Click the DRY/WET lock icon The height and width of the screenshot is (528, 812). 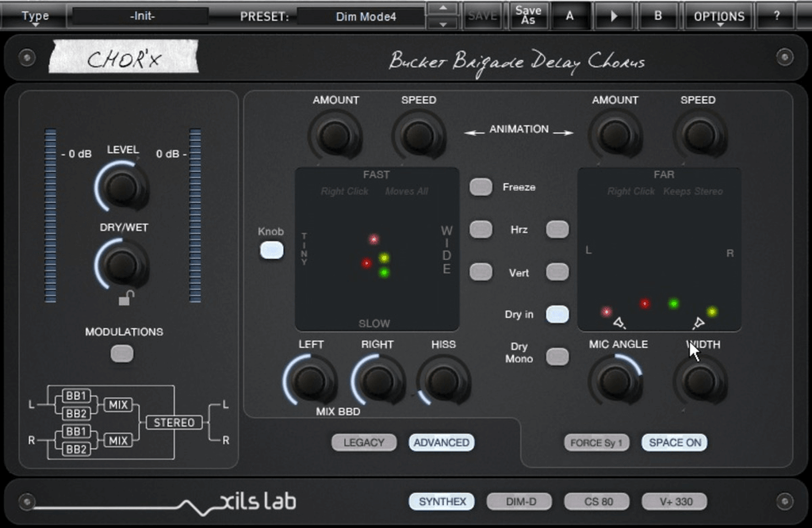coord(127,297)
